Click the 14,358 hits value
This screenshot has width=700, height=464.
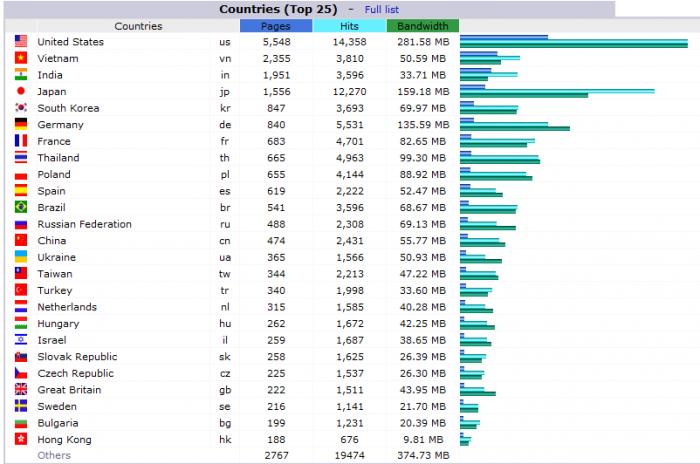(x=349, y=42)
